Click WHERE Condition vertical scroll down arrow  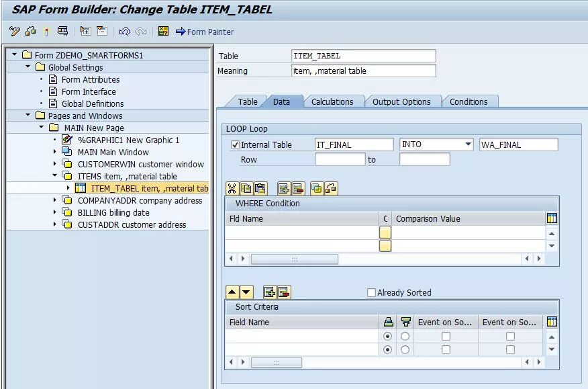552,246
